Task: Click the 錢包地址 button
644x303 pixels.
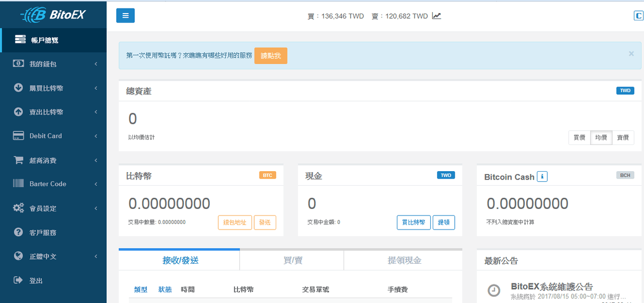Action: pyautogui.click(x=235, y=222)
